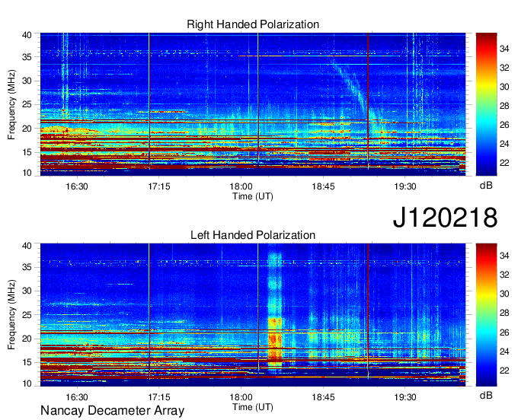This screenshot has height=420, width=518.
Task: Click the 30 MHz tick on Right Handed plot
Action: 27,81
